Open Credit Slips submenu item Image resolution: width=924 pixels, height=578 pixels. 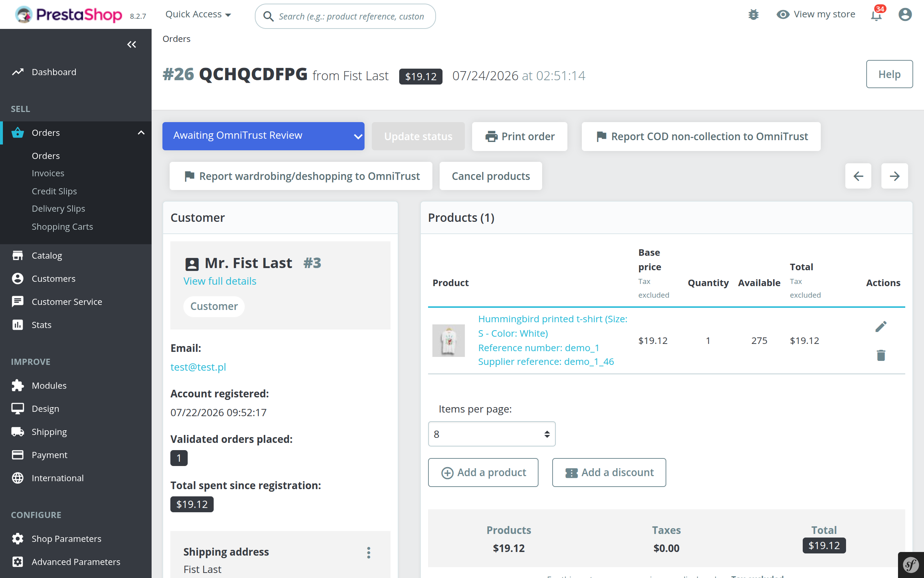click(x=54, y=191)
